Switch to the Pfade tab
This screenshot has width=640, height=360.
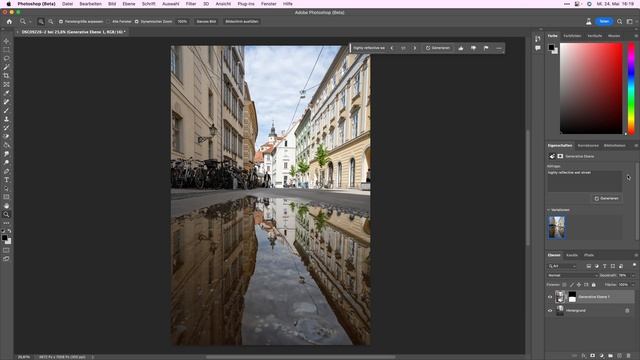(x=589, y=256)
